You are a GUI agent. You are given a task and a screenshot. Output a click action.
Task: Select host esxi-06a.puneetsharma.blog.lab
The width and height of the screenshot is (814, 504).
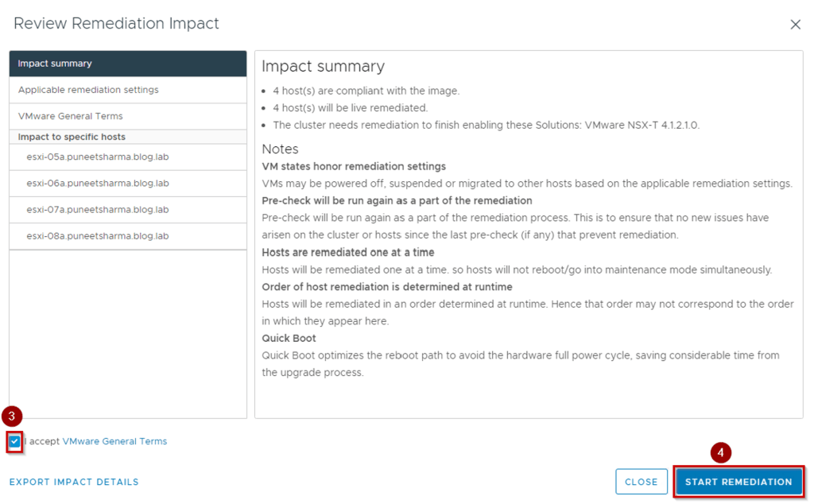(97, 183)
